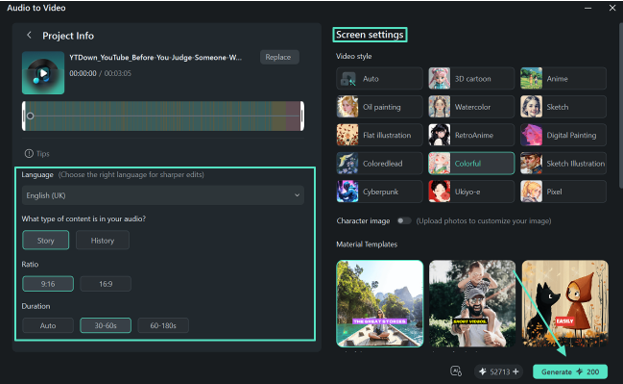
Task: Click the Tips info icon
Action: click(x=29, y=153)
